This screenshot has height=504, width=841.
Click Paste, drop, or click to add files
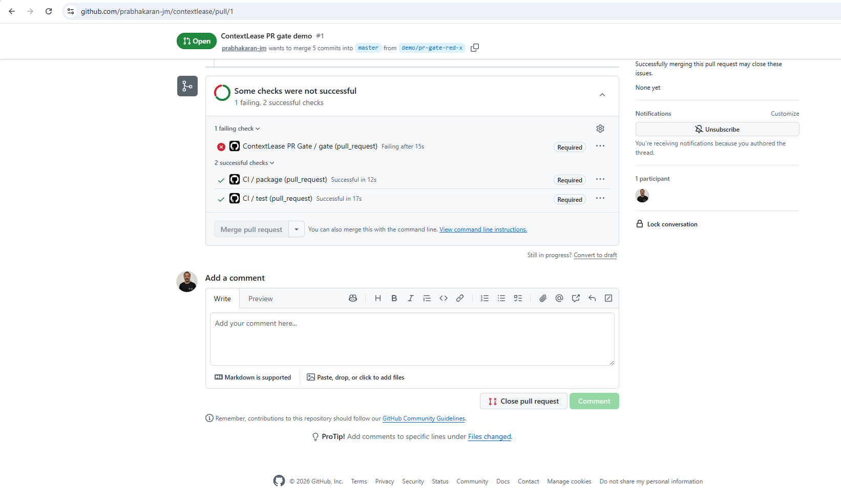click(355, 377)
